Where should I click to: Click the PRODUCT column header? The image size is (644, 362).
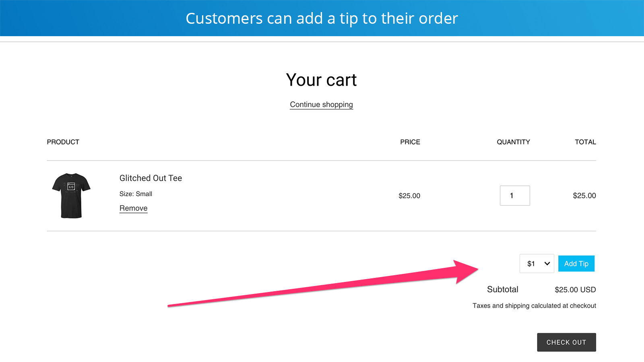point(63,142)
